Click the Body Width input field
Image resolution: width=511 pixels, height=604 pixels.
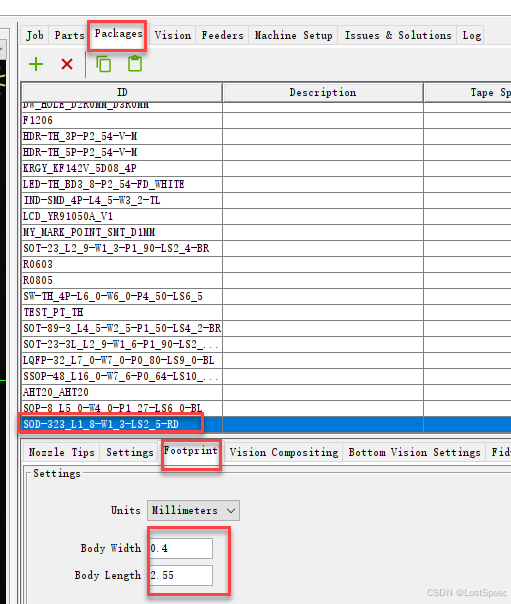click(x=181, y=548)
